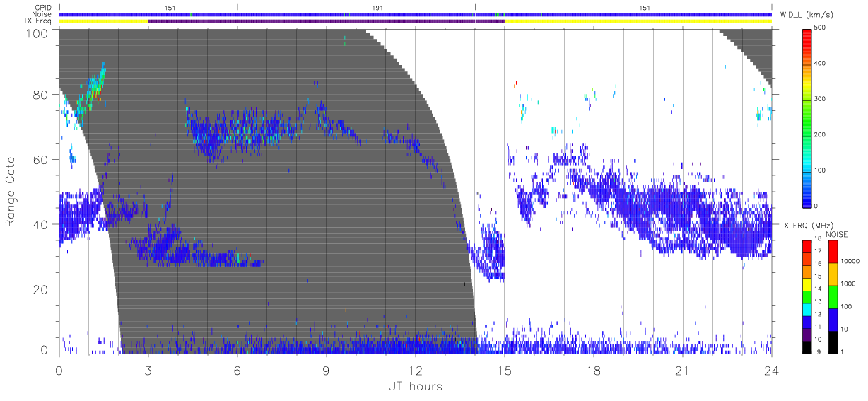
Task: Click the 18 label on the TX FRQ legend
Action: [x=819, y=240]
